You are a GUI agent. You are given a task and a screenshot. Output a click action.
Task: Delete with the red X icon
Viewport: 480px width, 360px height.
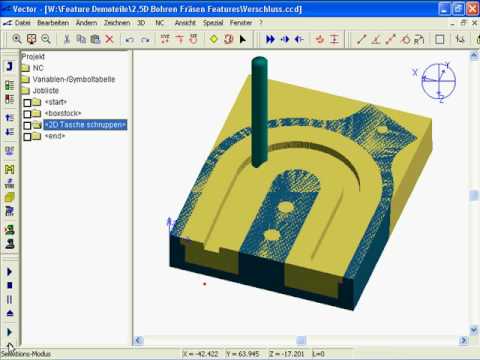click(x=109, y=39)
